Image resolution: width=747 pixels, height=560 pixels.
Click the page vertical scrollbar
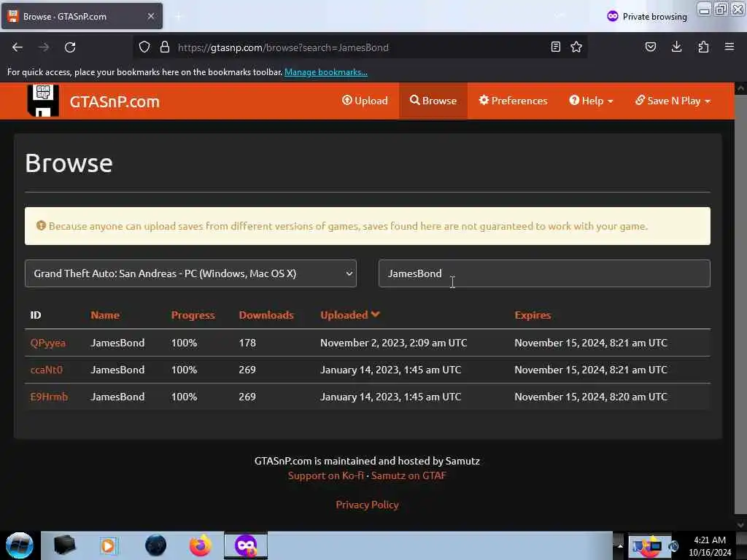click(x=740, y=305)
